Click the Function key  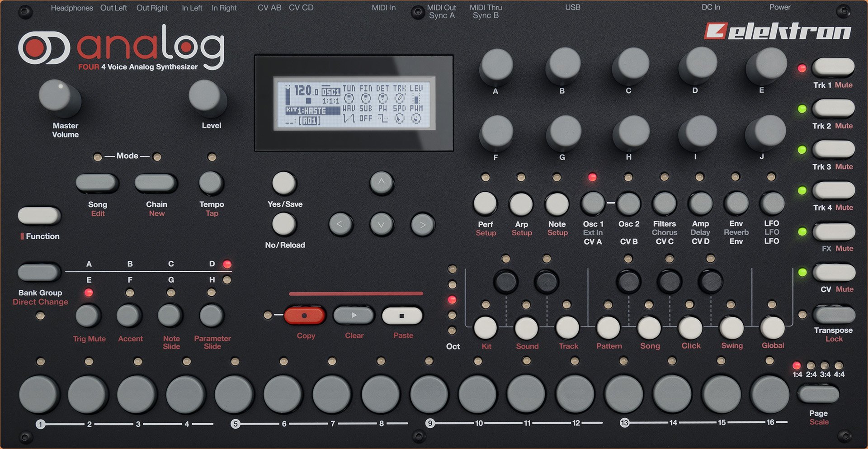click(39, 216)
